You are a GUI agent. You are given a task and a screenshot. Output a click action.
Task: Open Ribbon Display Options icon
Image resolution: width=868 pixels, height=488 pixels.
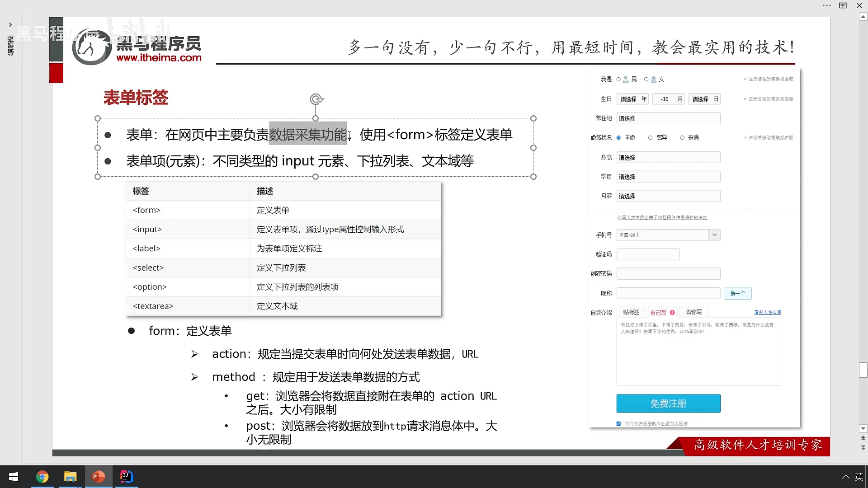tap(843, 5)
